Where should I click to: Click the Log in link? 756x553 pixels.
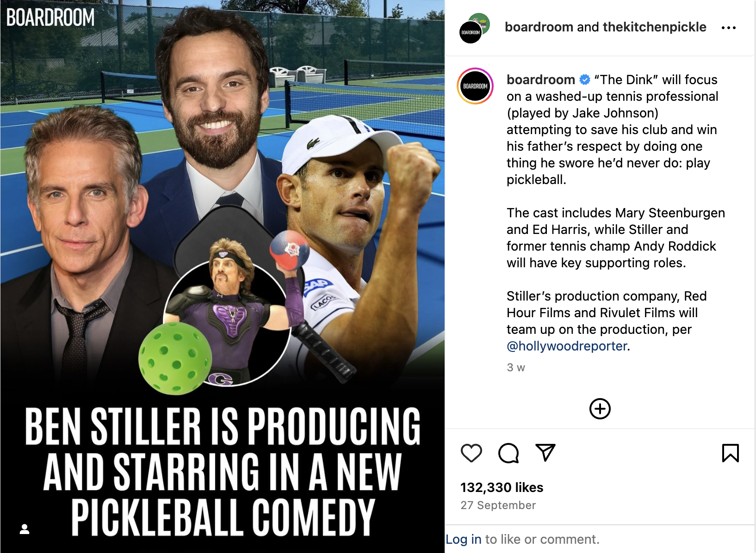(x=463, y=539)
